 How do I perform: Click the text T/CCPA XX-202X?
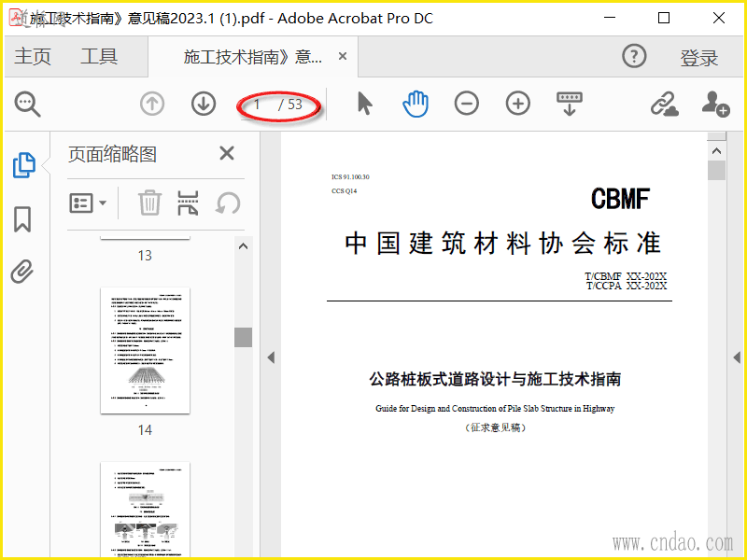pos(627,286)
